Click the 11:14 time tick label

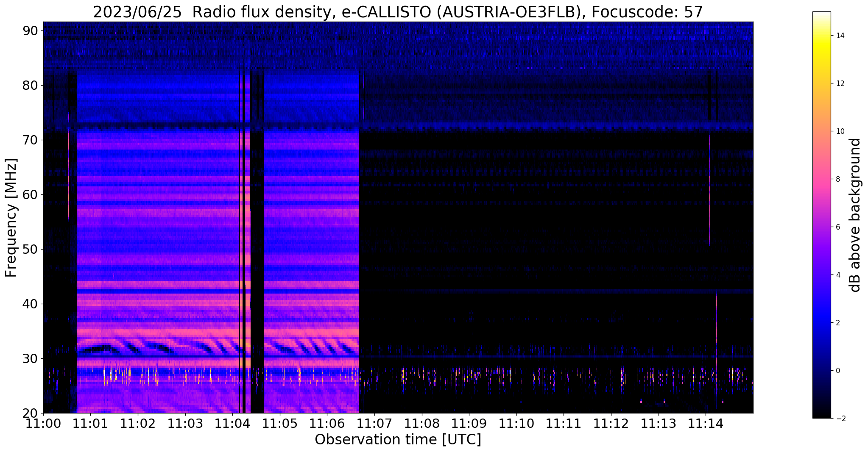[x=706, y=423]
